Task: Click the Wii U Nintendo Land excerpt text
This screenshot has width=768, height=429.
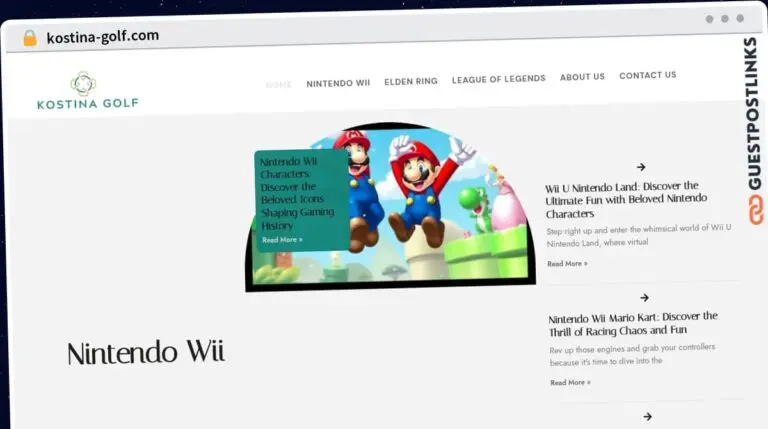Action: pos(639,236)
